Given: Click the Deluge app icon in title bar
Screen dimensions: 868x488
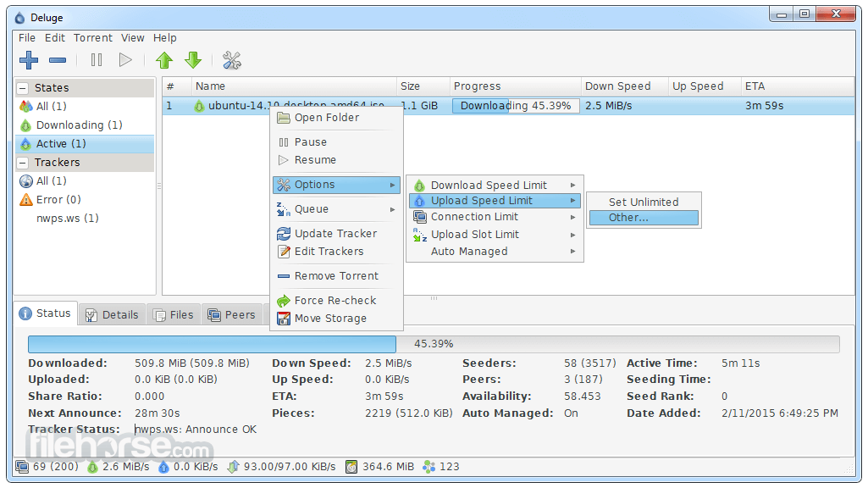Looking at the screenshot, I should point(20,18).
